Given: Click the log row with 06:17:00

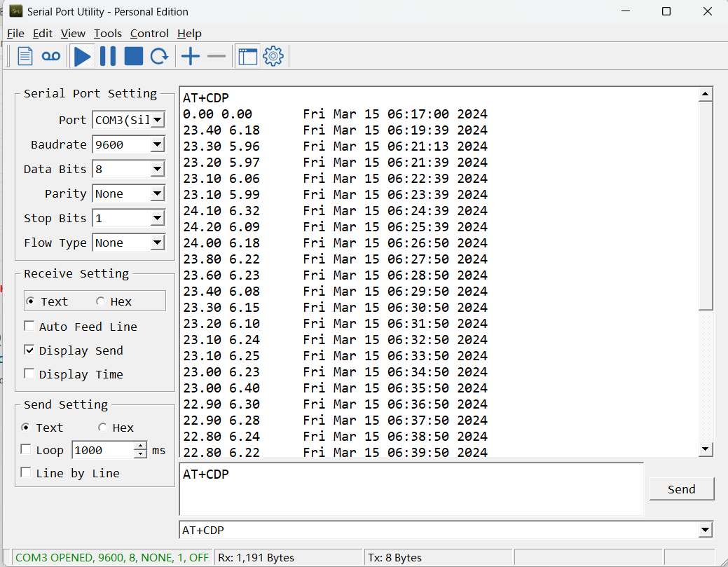Looking at the screenshot, I should point(335,114).
